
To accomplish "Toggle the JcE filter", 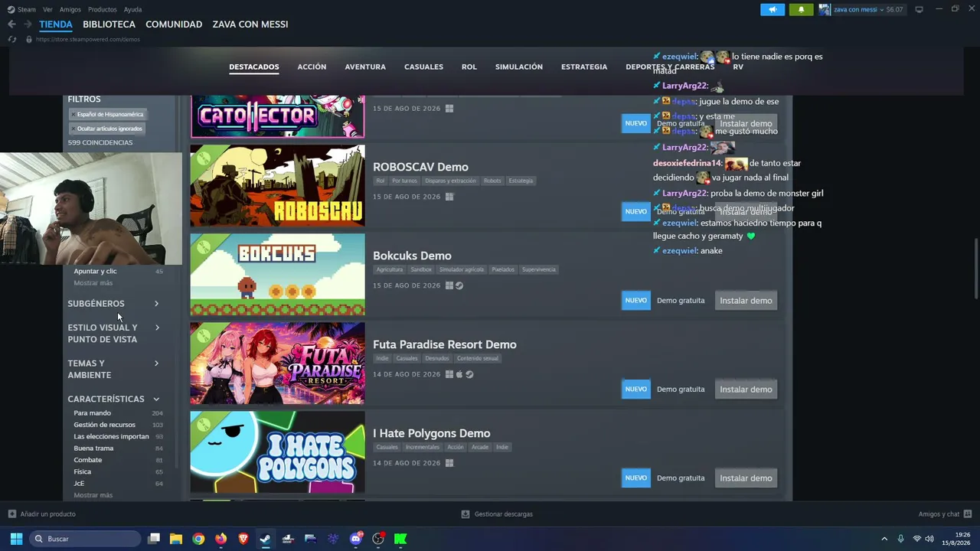I will [118, 484].
